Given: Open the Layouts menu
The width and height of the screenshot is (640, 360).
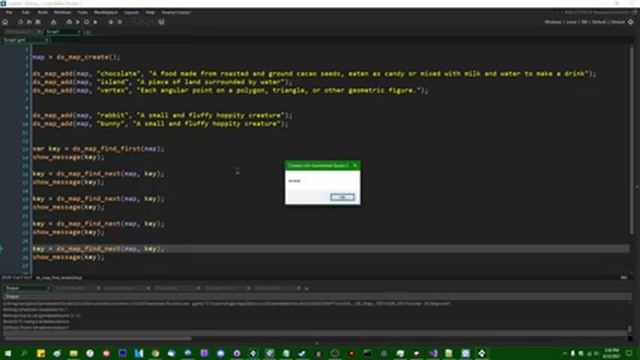Looking at the screenshot, I should click(131, 13).
